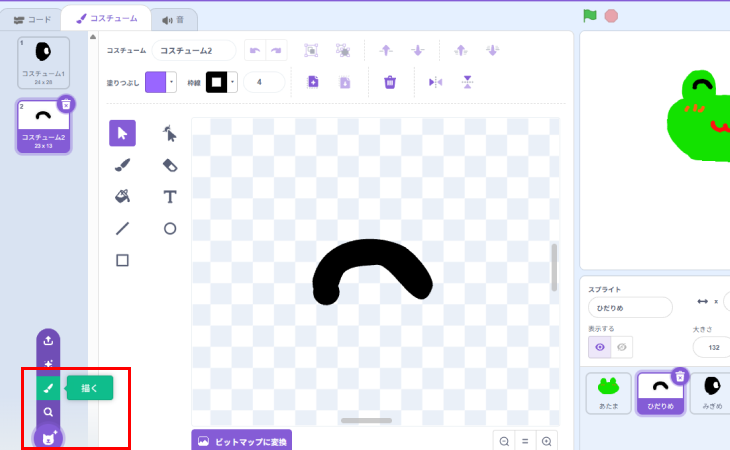Select the Reshape tool
The width and height of the screenshot is (730, 450).
(x=170, y=133)
